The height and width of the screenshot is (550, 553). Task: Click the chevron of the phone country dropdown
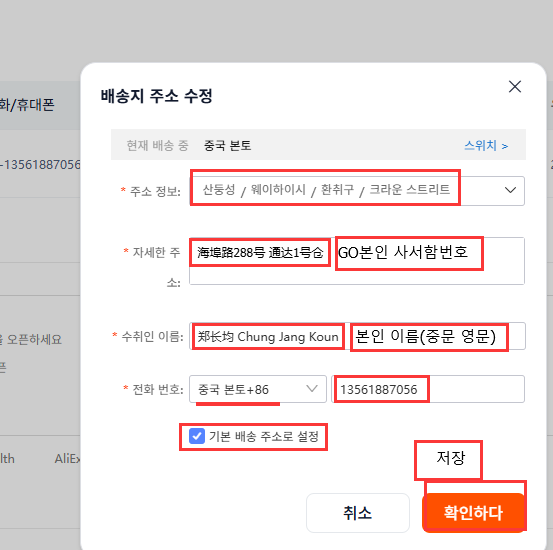312,389
